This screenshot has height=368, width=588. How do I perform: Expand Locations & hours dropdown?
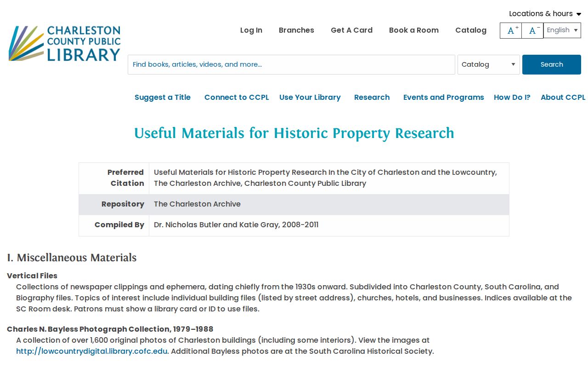coord(545,14)
